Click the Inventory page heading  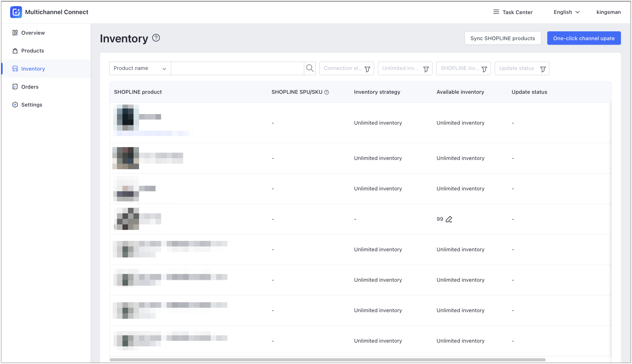tap(124, 38)
